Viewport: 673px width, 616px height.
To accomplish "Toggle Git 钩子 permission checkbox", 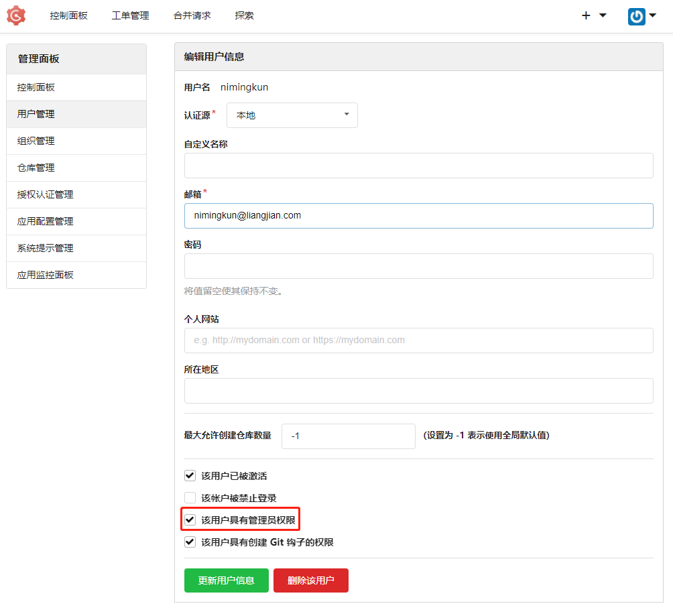I will tap(190, 542).
